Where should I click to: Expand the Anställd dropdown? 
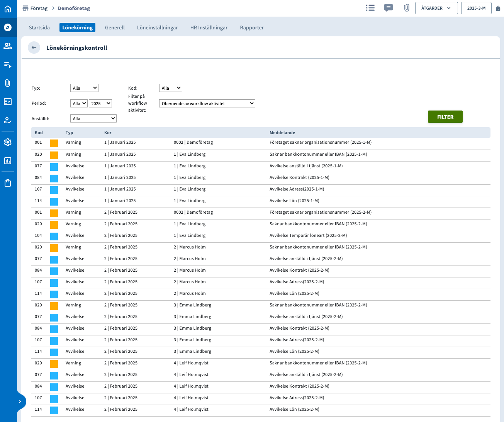click(93, 119)
